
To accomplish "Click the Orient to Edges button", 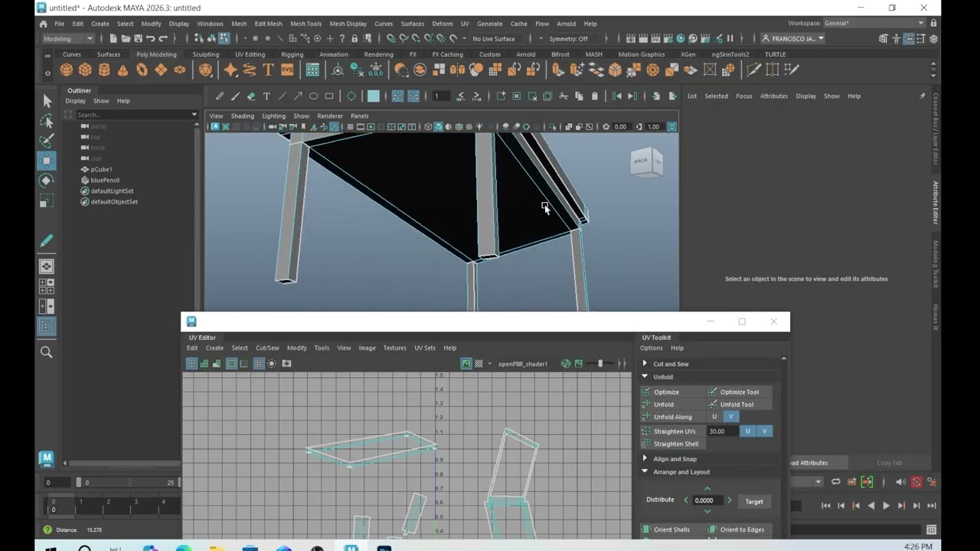I will pos(737,530).
